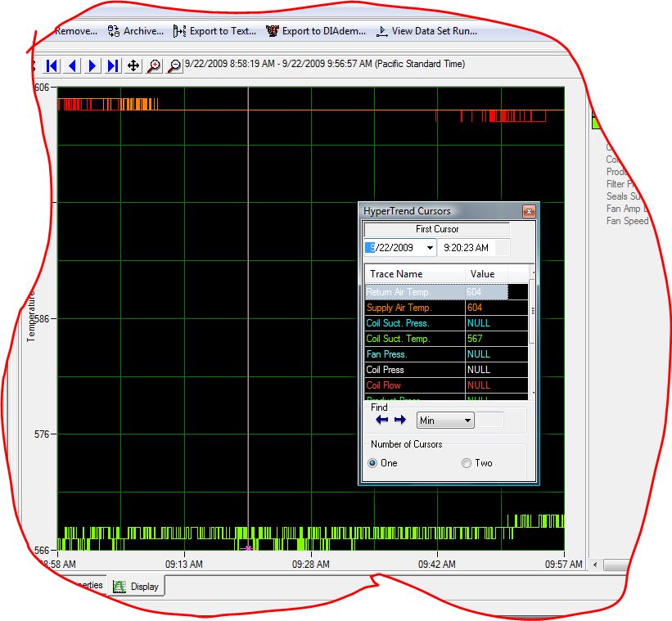
Task: Jump to the first data point button
Action: click(52, 65)
